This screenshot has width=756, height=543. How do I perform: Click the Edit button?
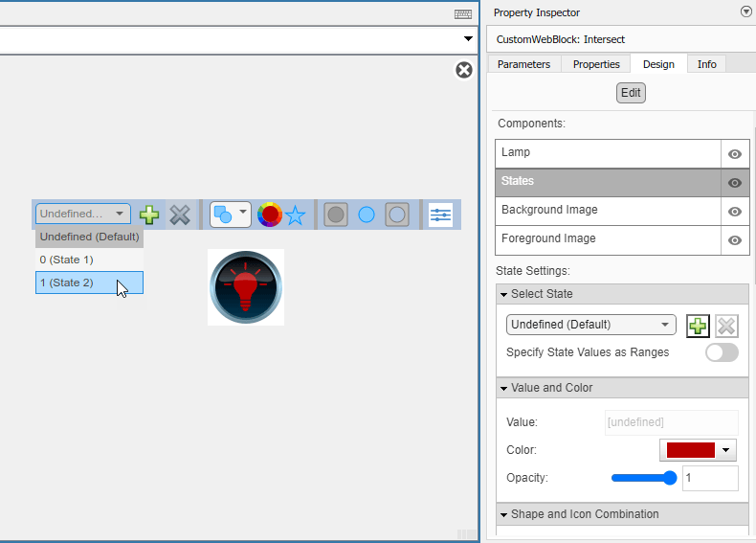pos(631,93)
